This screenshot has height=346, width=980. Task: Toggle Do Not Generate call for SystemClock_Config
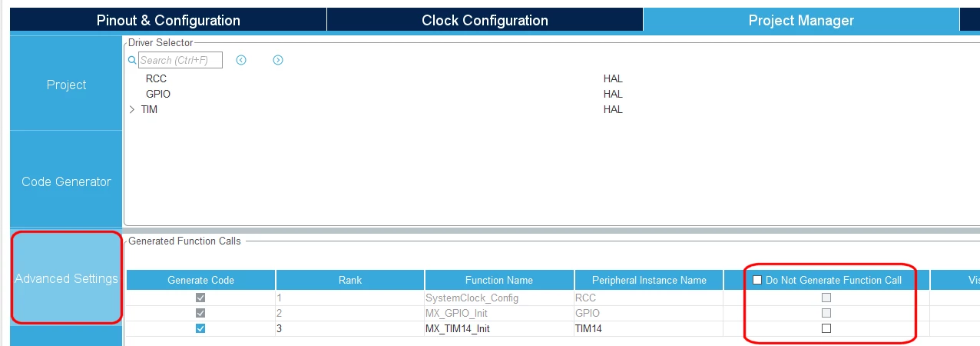coord(826,298)
